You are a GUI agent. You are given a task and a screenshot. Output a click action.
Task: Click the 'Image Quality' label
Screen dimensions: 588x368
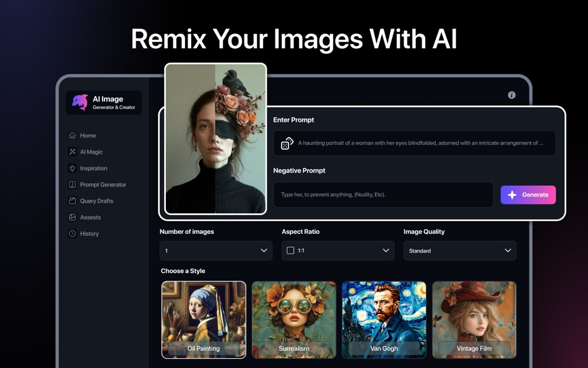tap(424, 232)
